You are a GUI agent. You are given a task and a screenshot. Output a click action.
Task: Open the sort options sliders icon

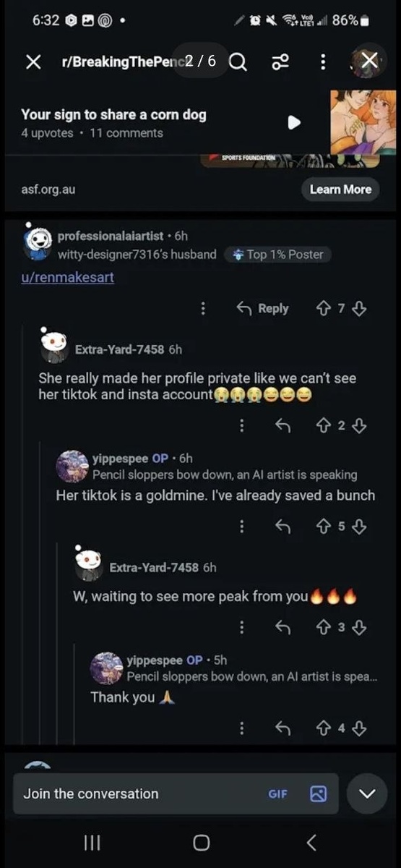point(280,63)
